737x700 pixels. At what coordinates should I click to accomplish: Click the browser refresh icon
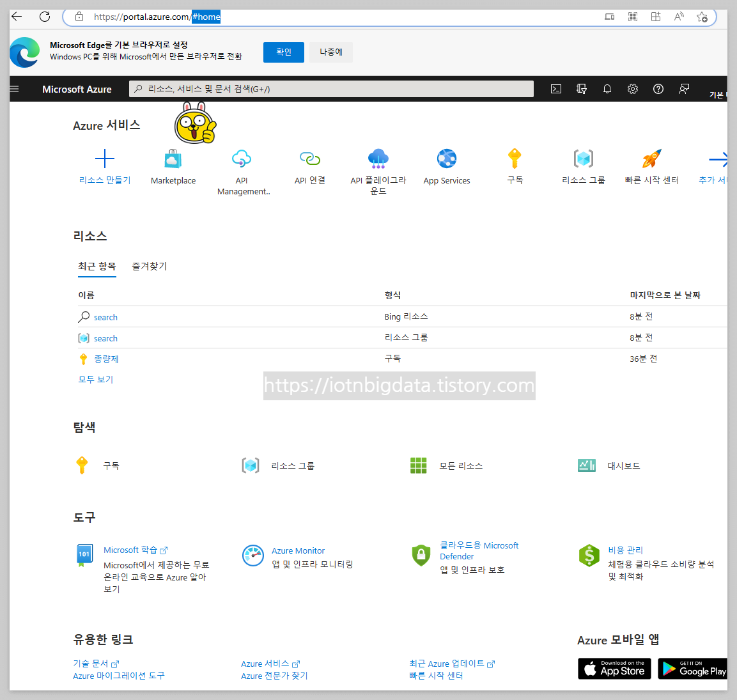pos(45,17)
